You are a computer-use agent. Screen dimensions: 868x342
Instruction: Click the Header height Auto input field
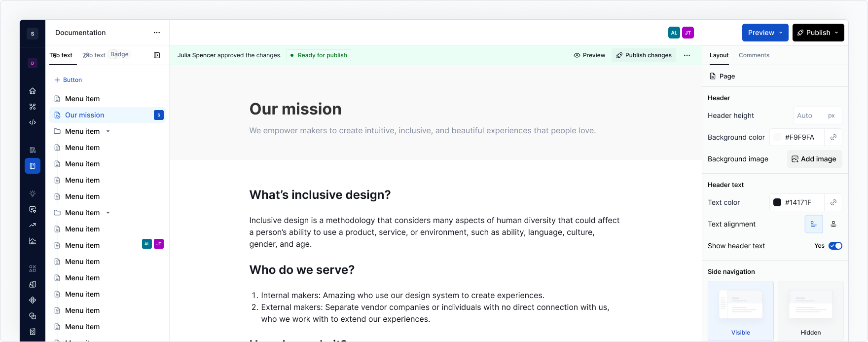pos(817,115)
